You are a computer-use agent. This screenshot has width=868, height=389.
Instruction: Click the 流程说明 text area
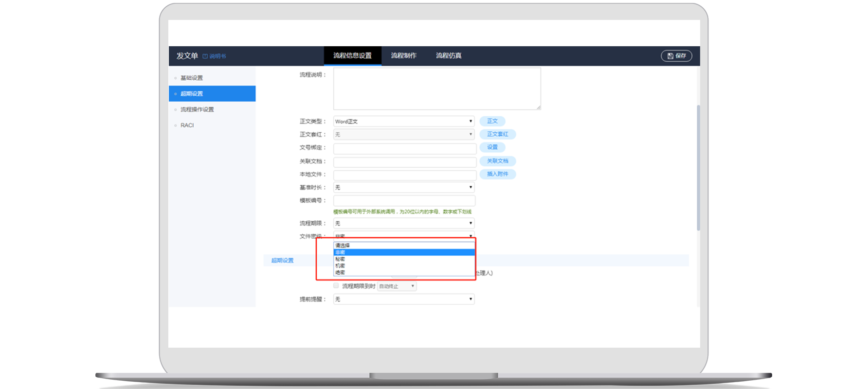[436, 88]
